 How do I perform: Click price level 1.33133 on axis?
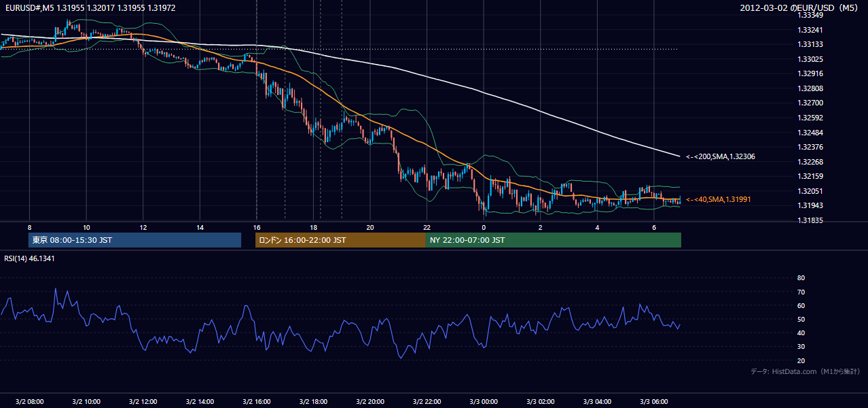coord(810,44)
